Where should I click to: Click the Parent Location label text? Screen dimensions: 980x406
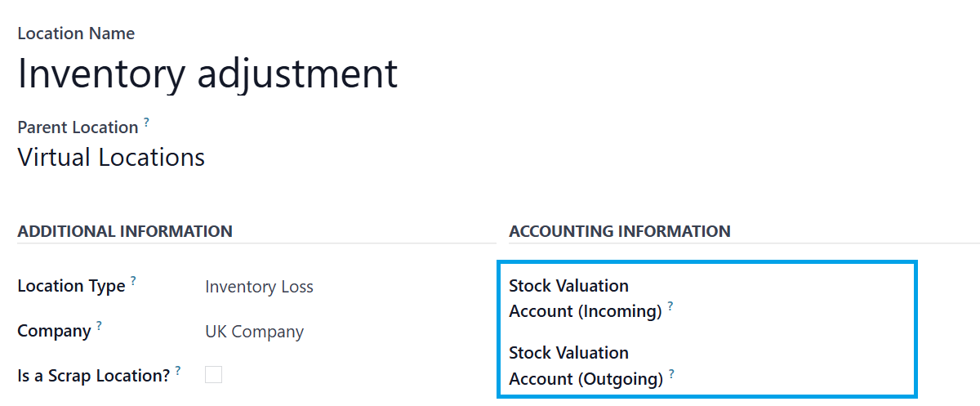click(x=78, y=127)
